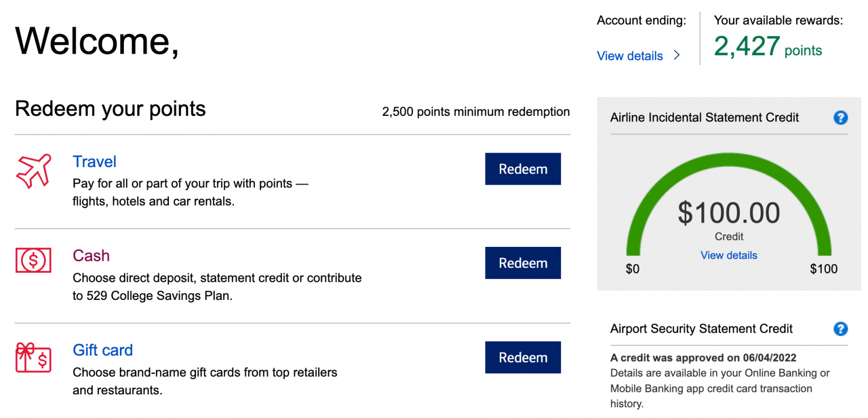Click the Redeem button for Gift card
The width and height of the screenshot is (868, 418).
[x=523, y=357]
